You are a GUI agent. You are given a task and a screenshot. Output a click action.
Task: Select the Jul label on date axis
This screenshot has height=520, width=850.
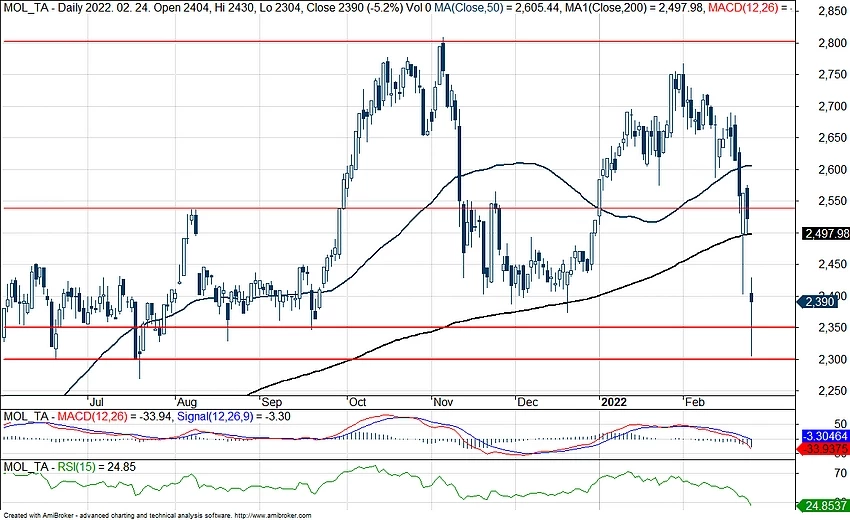click(x=96, y=402)
